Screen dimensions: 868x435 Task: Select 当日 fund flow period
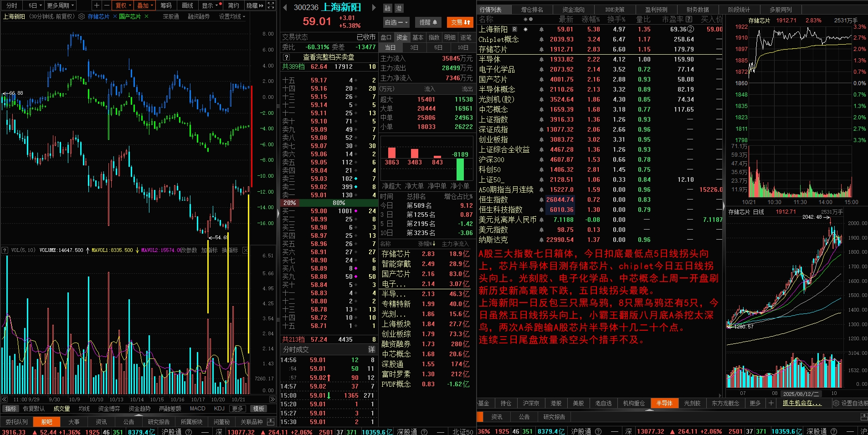pos(390,47)
